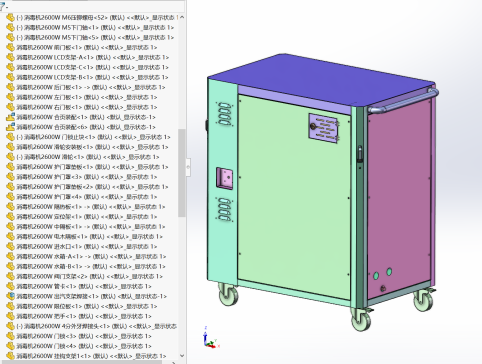
Task: Collapse the feature tree panel with the splitter handle
Action: (x=188, y=167)
